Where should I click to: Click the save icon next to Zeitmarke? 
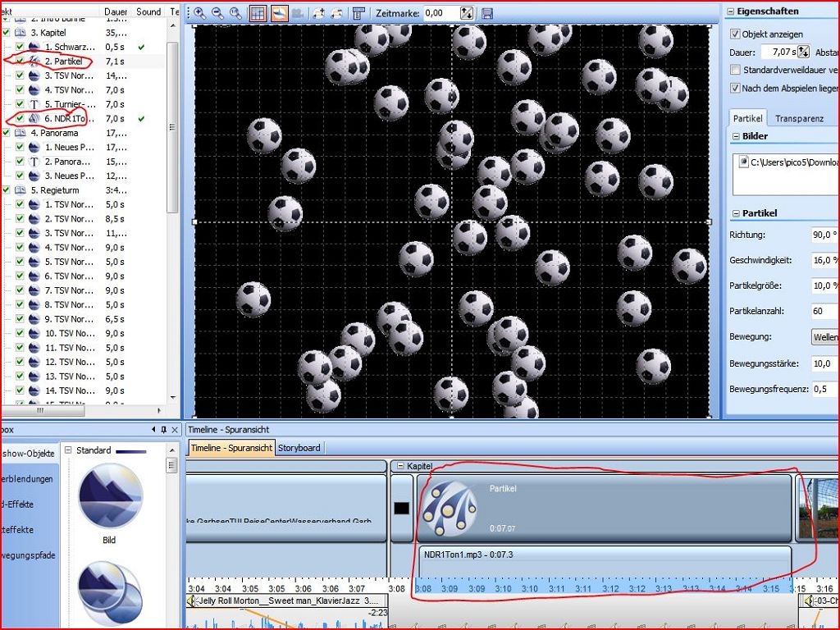pyautogui.click(x=487, y=13)
